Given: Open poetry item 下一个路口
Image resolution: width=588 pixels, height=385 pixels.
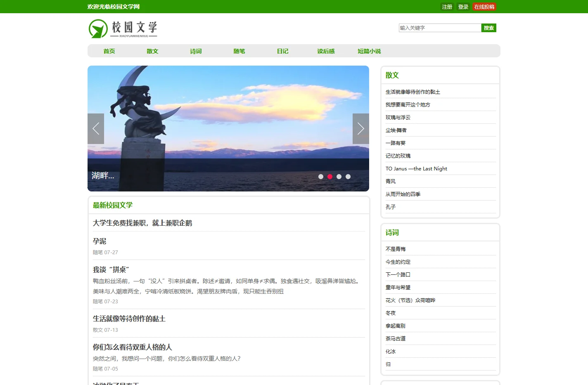Looking at the screenshot, I should [398, 275].
